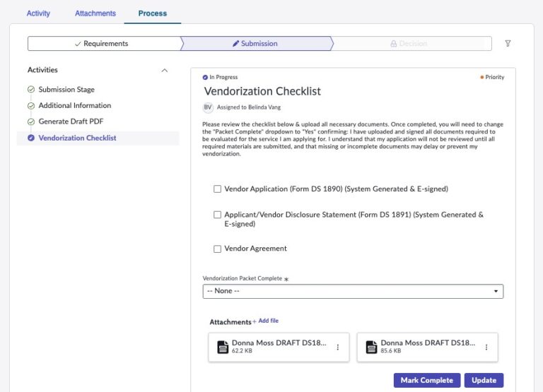Go to the Requirements stage
The height and width of the screenshot is (392, 543).
coord(104,44)
